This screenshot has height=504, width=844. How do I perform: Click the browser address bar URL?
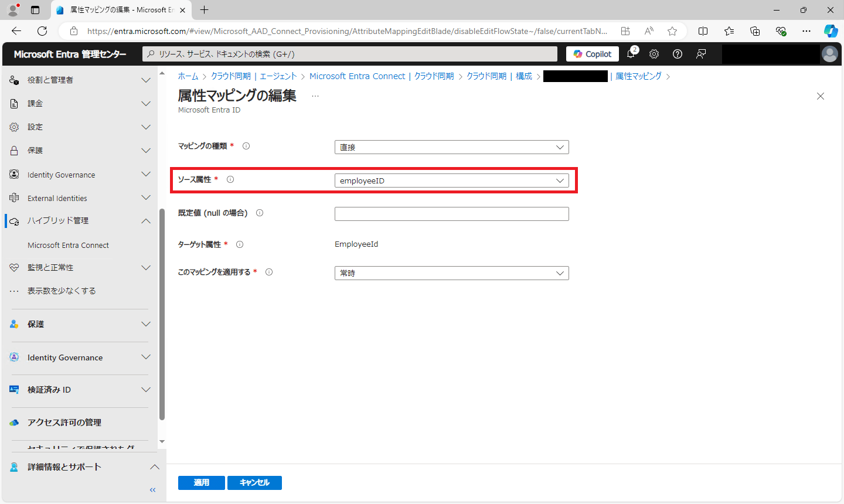347,31
